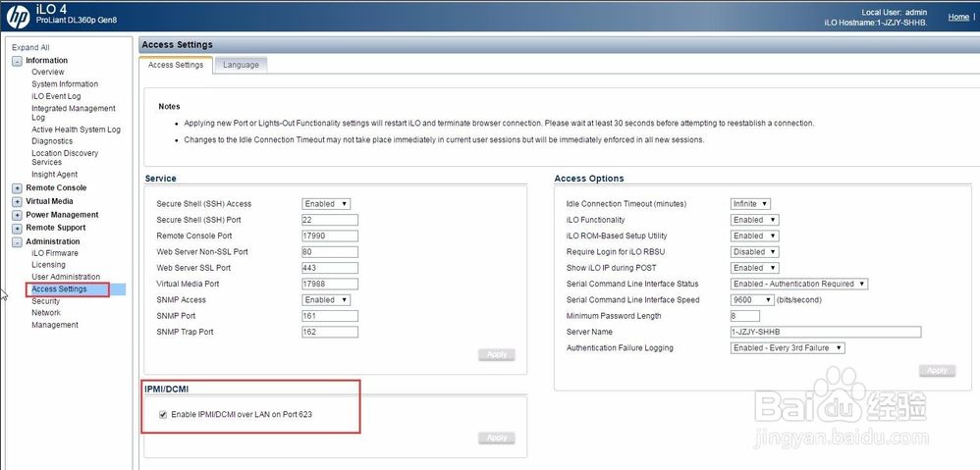Click the SSH Port field

pos(329,220)
